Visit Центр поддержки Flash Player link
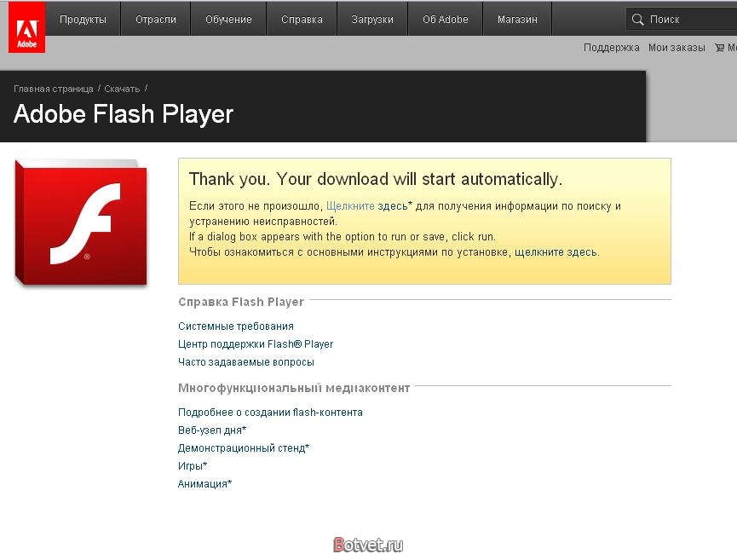Image resolution: width=737 pixels, height=560 pixels. pyautogui.click(x=256, y=344)
